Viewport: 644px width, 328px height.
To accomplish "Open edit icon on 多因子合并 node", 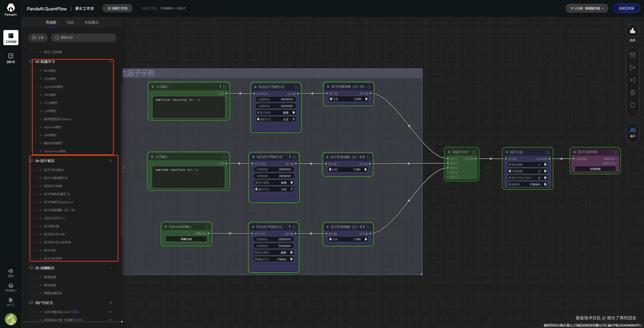I will pos(474,152).
